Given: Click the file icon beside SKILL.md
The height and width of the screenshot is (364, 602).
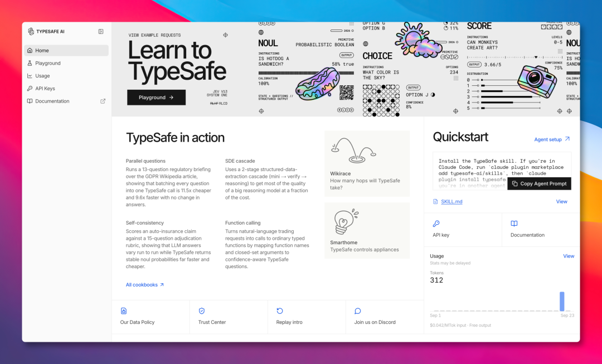Looking at the screenshot, I should (435, 202).
